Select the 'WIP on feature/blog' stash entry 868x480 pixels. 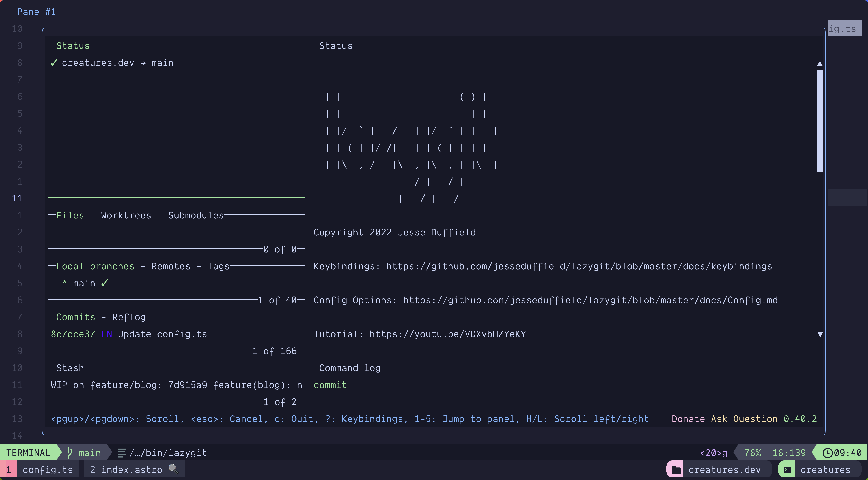pyautogui.click(x=176, y=385)
